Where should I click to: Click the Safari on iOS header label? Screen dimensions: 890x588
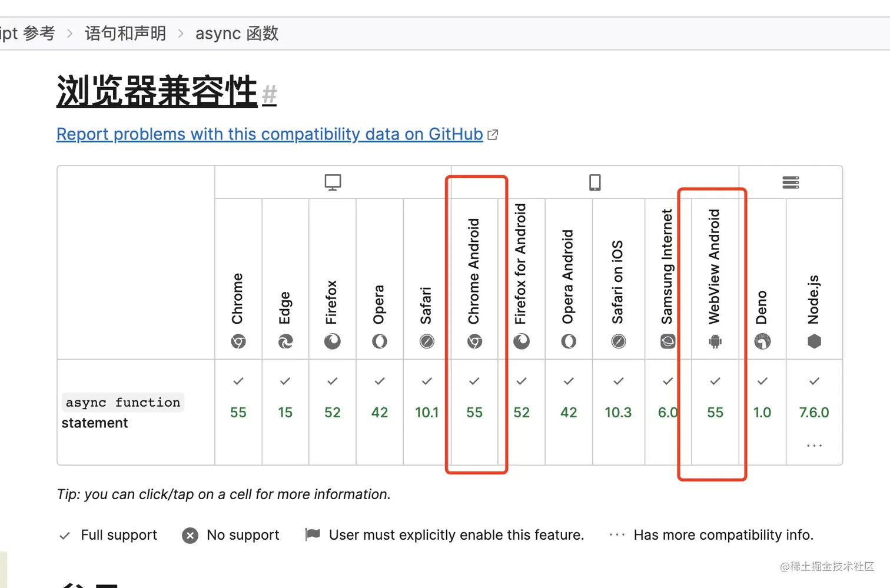coord(617,282)
